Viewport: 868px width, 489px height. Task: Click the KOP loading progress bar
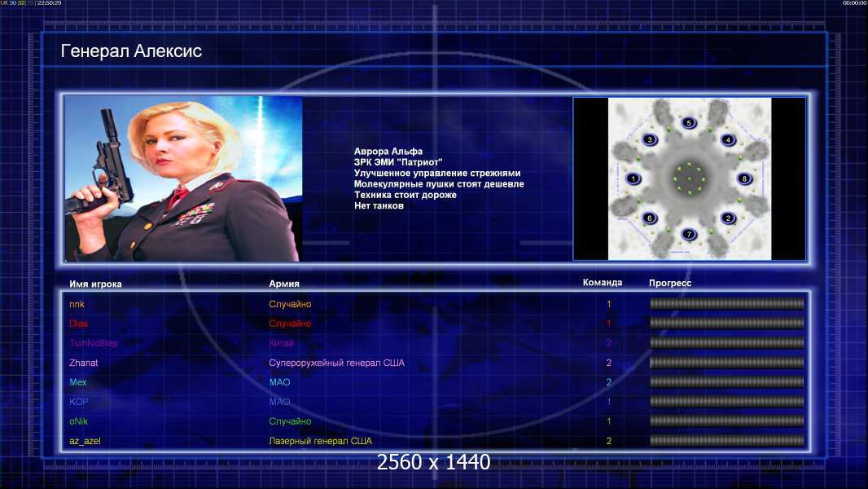click(727, 402)
